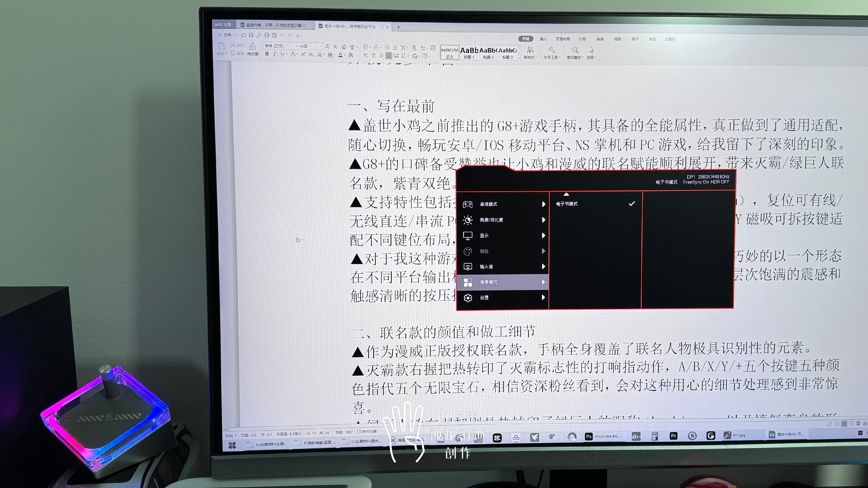Open CapCut icon in taskbar
Screen dimensions: 868x488
(x=497, y=438)
